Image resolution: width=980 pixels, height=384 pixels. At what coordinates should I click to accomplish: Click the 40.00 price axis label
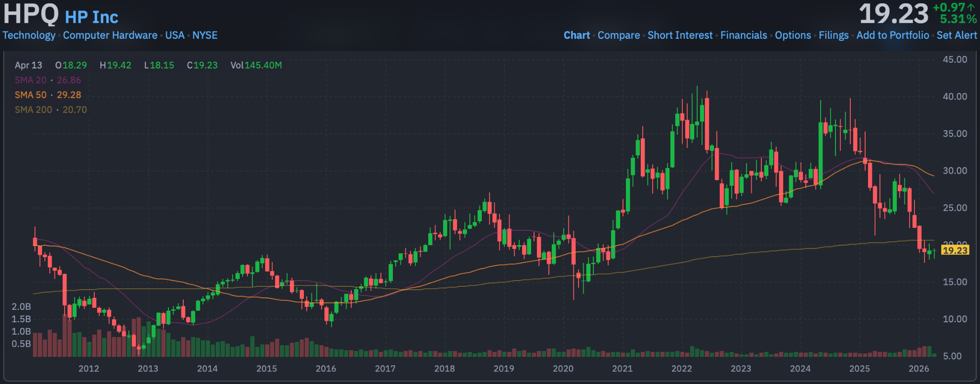click(x=955, y=96)
